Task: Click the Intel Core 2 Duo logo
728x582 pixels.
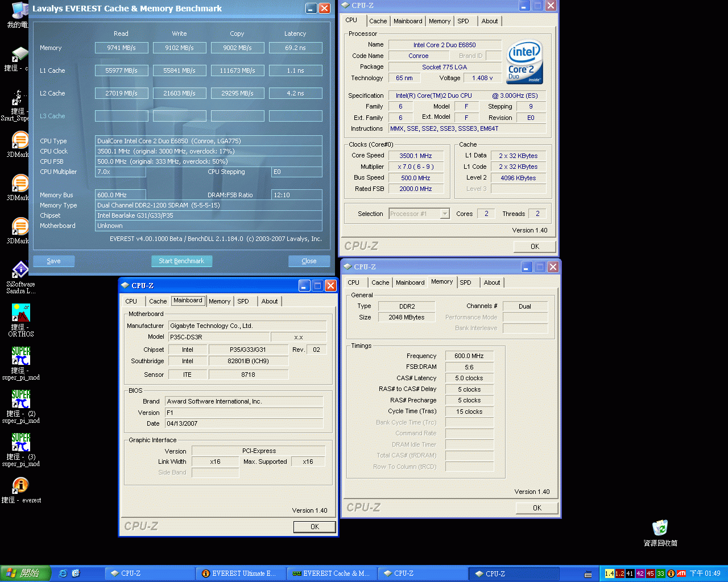Action: (524, 62)
